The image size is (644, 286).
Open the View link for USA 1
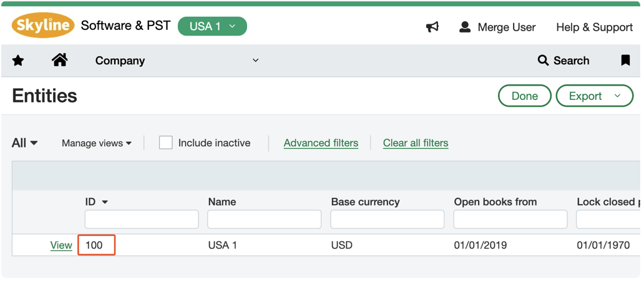point(61,245)
